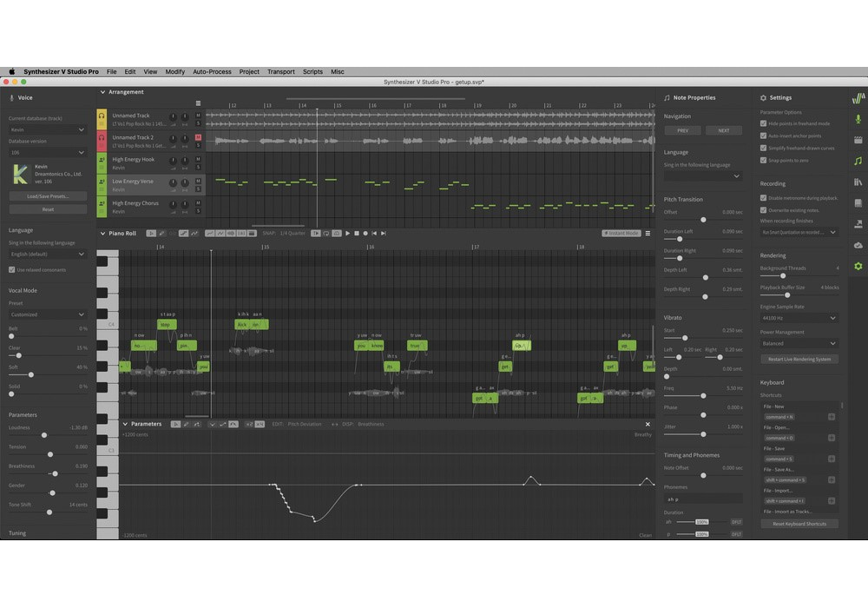Click the singer icon of High Energy Hook track
The height and width of the screenshot is (608, 868).
[102, 160]
